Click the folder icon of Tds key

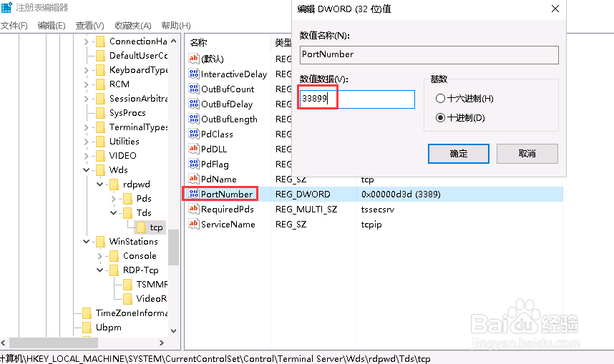coord(128,213)
